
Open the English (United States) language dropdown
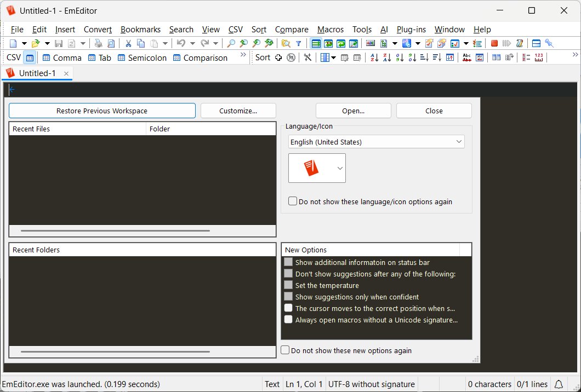coord(376,142)
